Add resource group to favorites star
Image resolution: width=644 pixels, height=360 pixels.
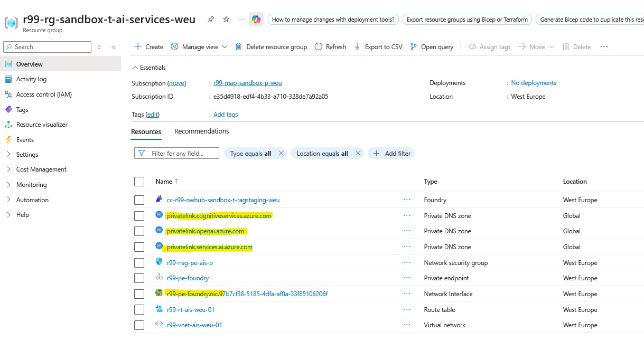pyautogui.click(x=226, y=18)
